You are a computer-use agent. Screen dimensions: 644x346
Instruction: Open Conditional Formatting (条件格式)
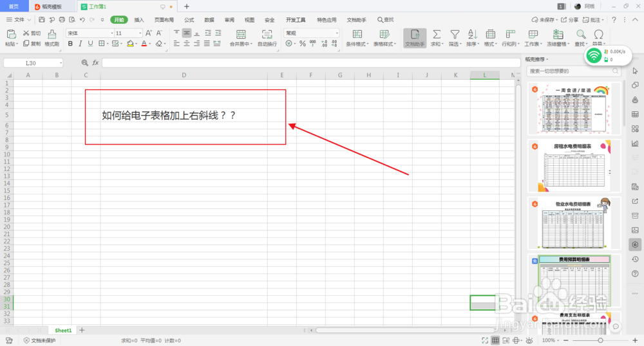click(x=357, y=38)
